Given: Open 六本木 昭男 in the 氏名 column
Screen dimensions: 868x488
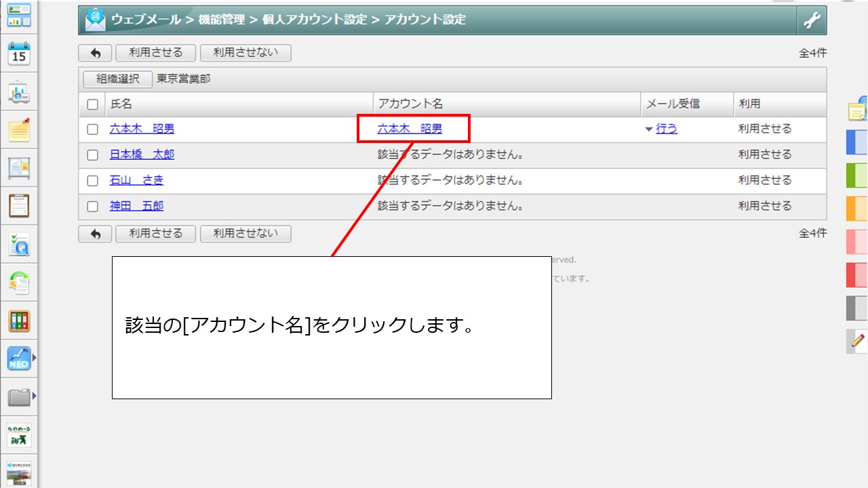Looking at the screenshot, I should click(142, 129).
